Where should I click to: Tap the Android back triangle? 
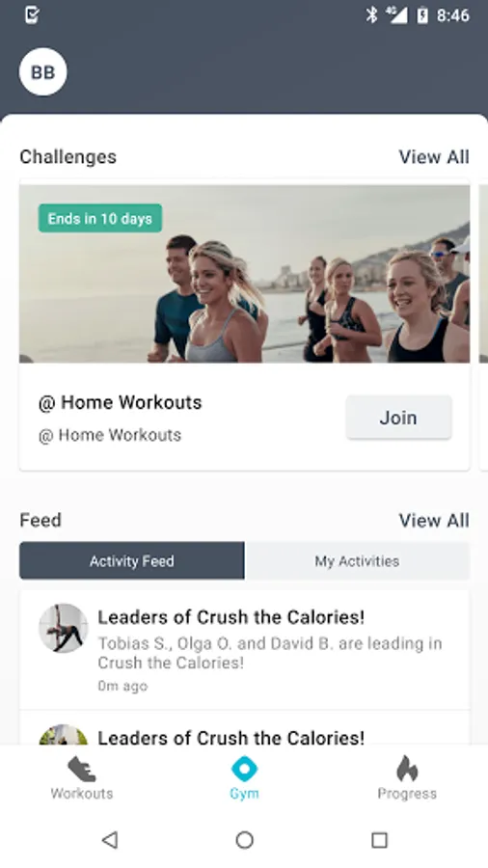click(110, 840)
